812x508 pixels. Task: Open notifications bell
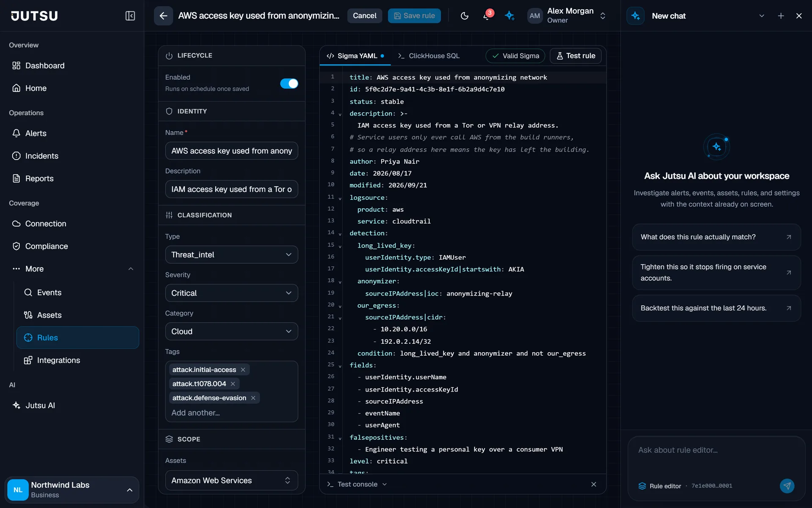[487, 16]
